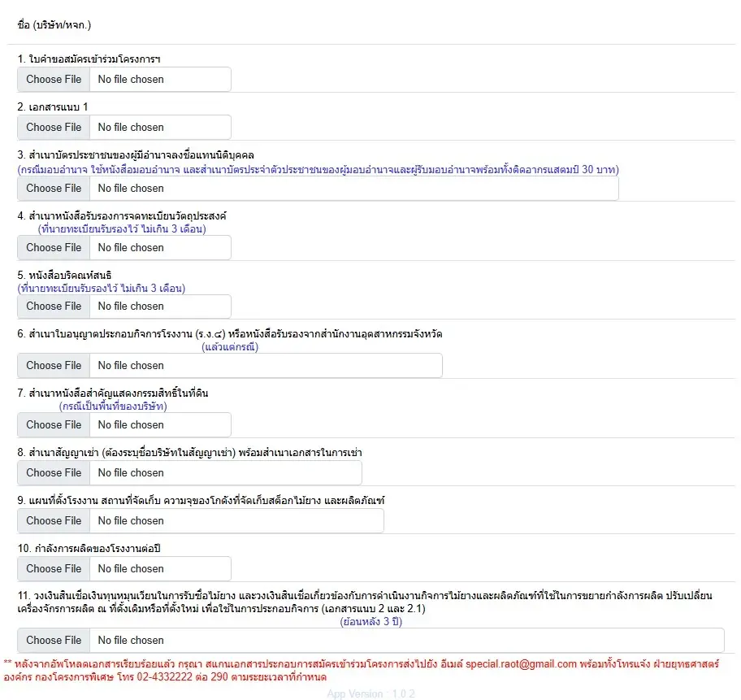Viewport: 741px width, 700px height.
Task: Click Choose File under 9. แผนที่ตั้งโรงงาน
Action: point(54,521)
